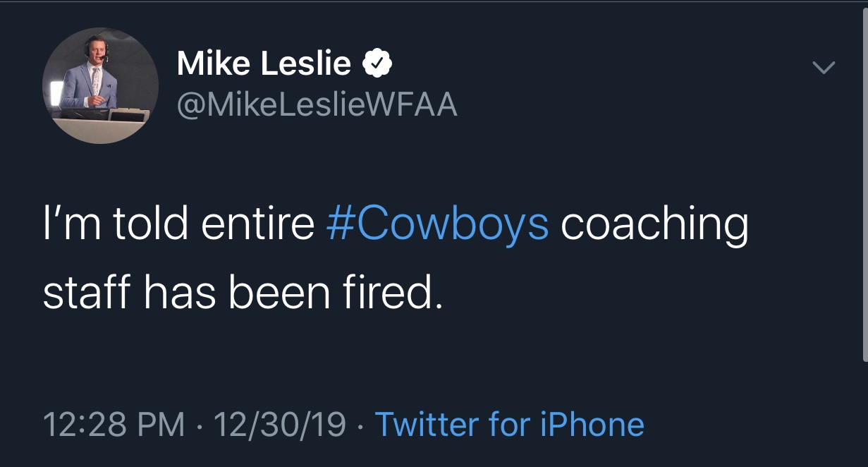Click the word "staff" in the tweet

click(x=87, y=293)
